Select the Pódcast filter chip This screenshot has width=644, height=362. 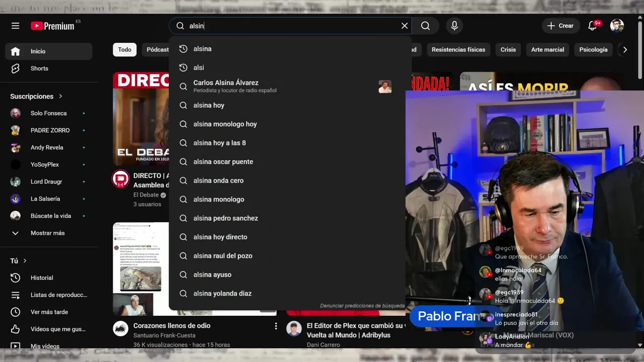157,49
